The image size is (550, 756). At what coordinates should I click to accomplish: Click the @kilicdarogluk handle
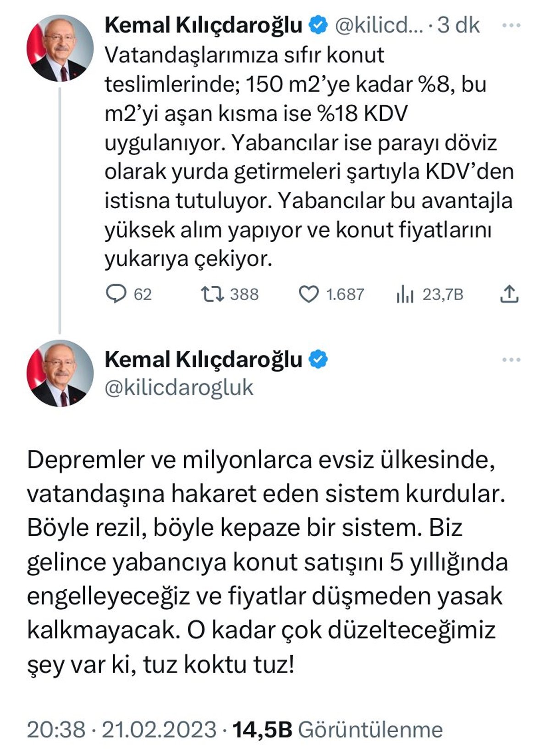[179, 388]
